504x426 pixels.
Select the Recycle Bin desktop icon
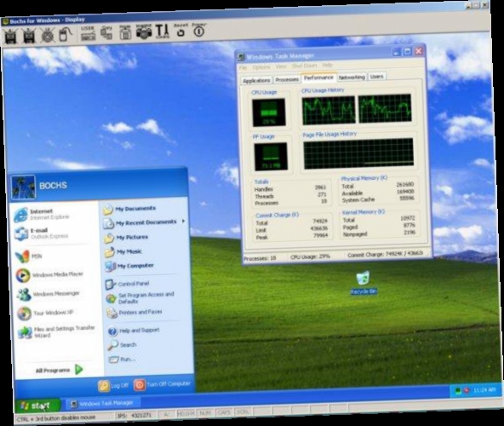coord(364,283)
